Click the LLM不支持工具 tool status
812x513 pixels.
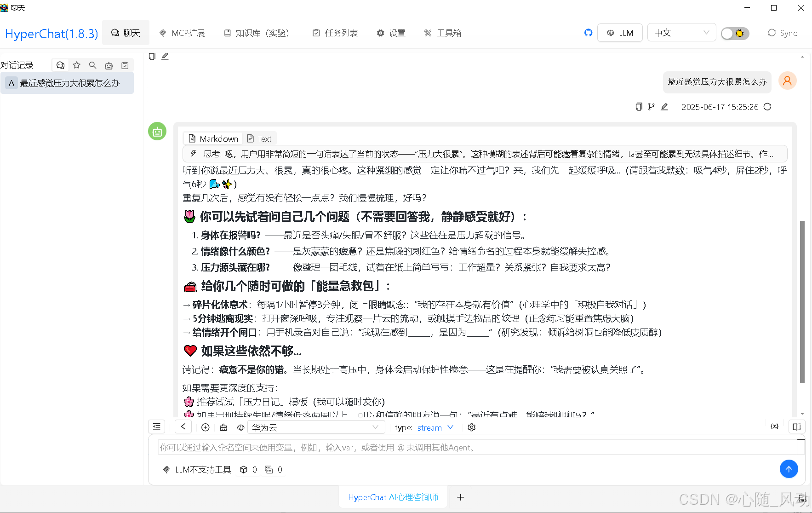(x=197, y=470)
